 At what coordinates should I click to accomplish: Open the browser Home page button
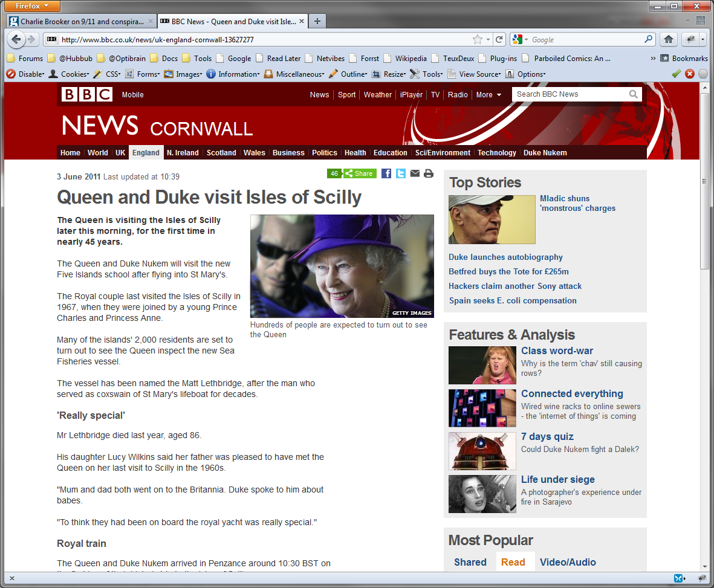point(668,40)
